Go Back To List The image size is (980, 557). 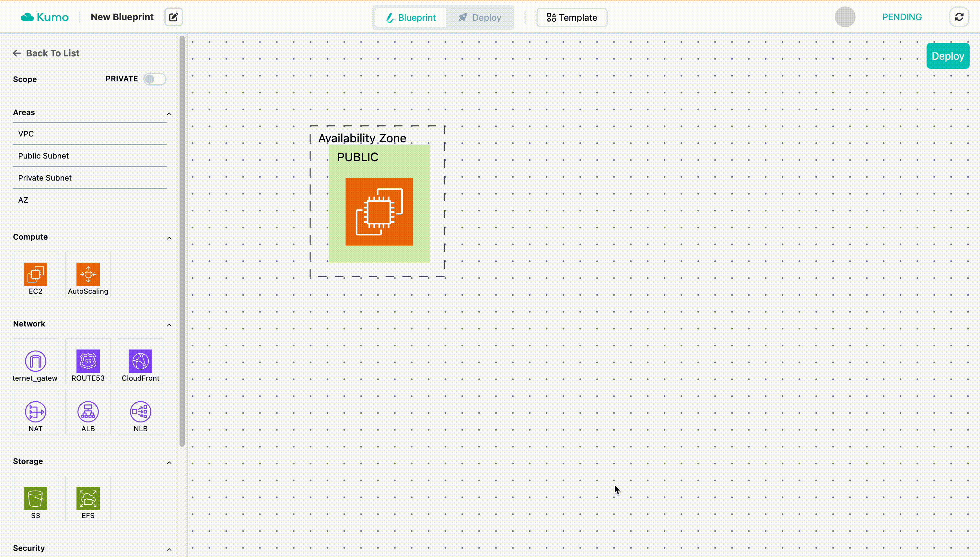pos(46,53)
